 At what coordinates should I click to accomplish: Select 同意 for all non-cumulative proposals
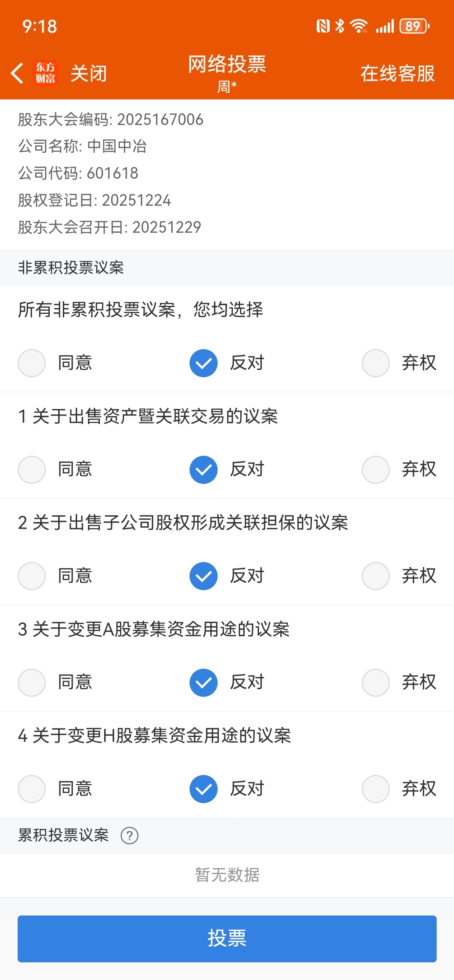coord(32,363)
